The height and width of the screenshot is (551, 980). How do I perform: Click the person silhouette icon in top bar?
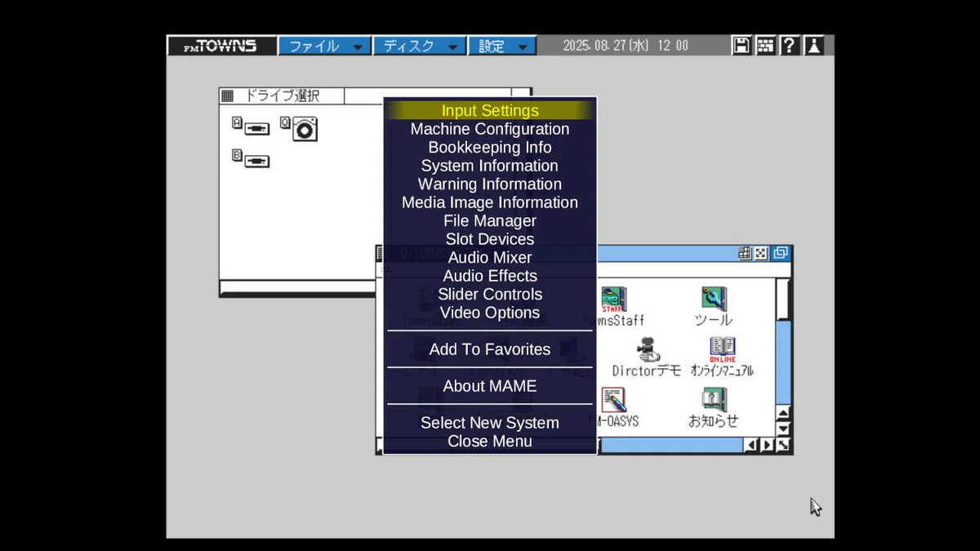tap(813, 46)
